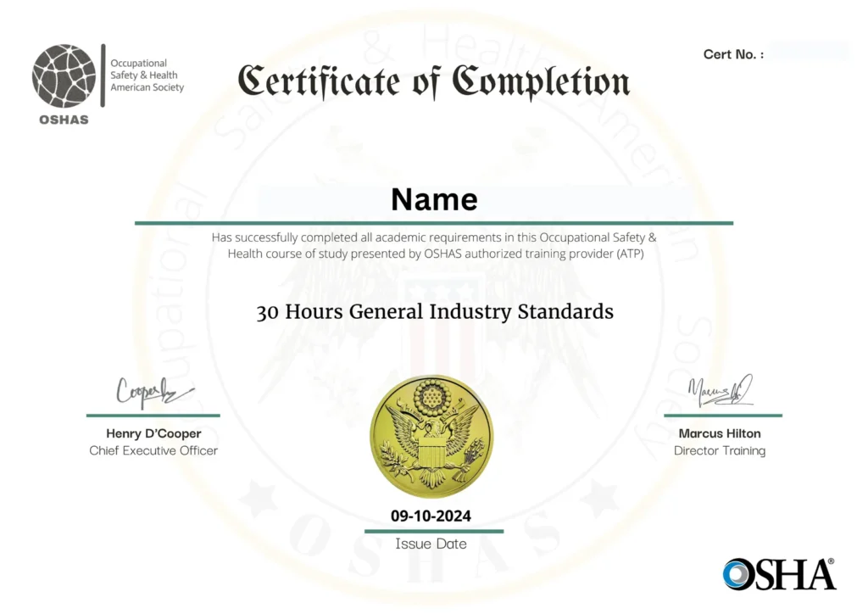The width and height of the screenshot is (868, 614).
Task: Click the Director Training title text
Action: click(x=721, y=450)
